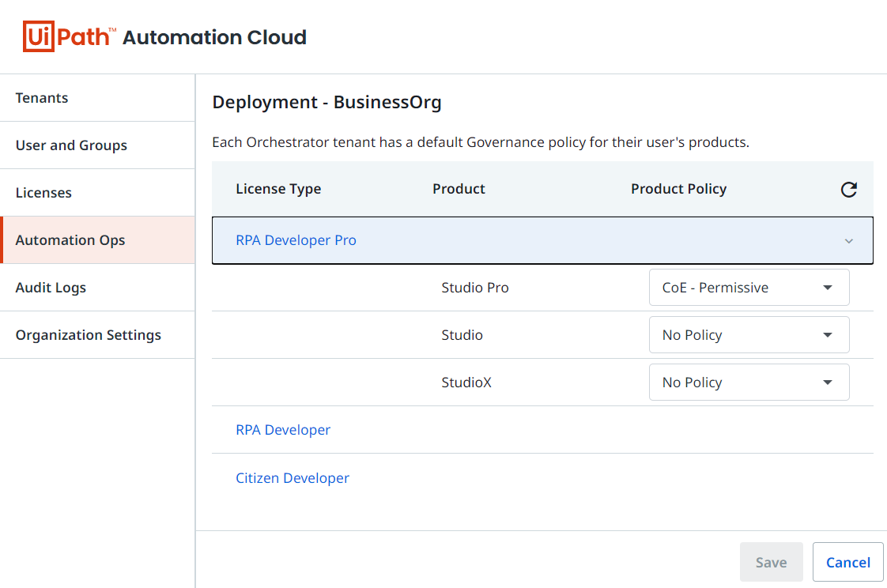Expand the Citizen Developer license type
This screenshot has height=588, width=887.
(x=293, y=477)
